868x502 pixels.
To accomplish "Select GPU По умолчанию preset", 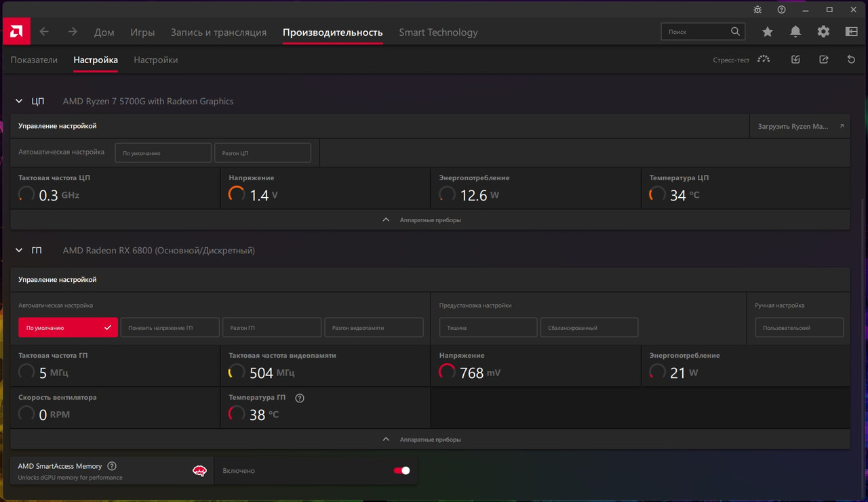I will [68, 327].
